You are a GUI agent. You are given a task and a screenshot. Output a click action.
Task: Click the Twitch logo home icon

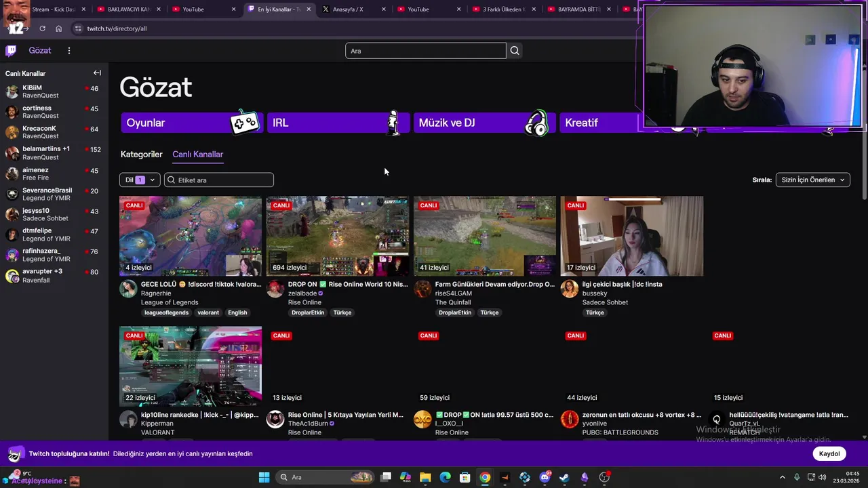pos(11,51)
